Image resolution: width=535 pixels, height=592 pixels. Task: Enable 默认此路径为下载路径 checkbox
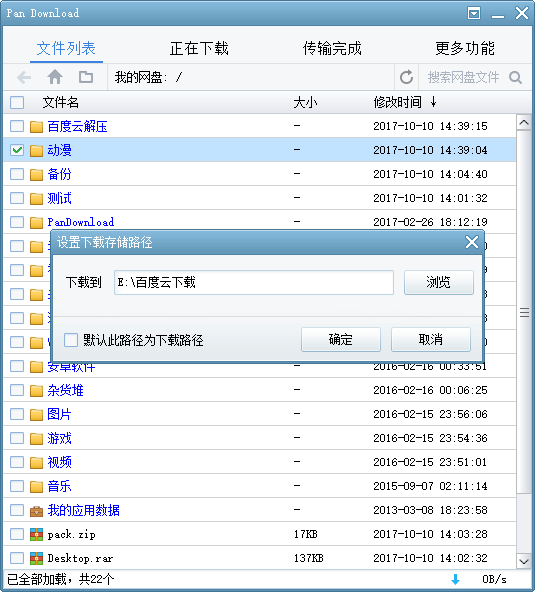click(71, 340)
